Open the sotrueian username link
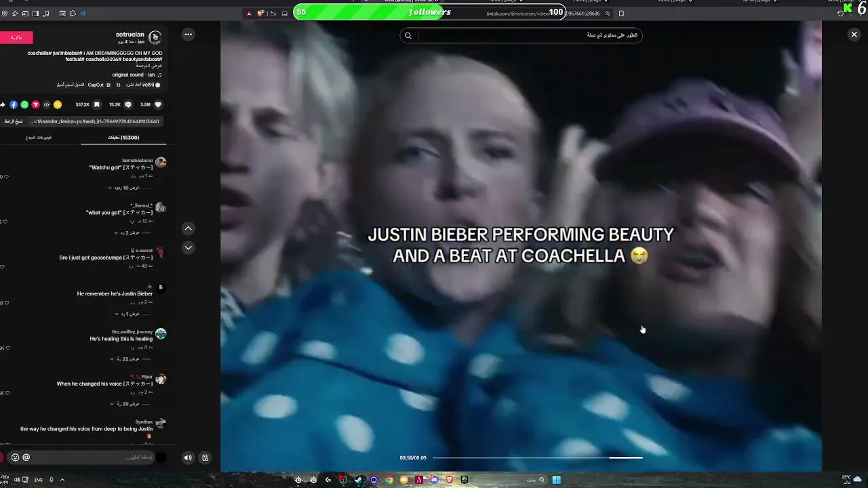The width and height of the screenshot is (868, 488). pos(130,34)
